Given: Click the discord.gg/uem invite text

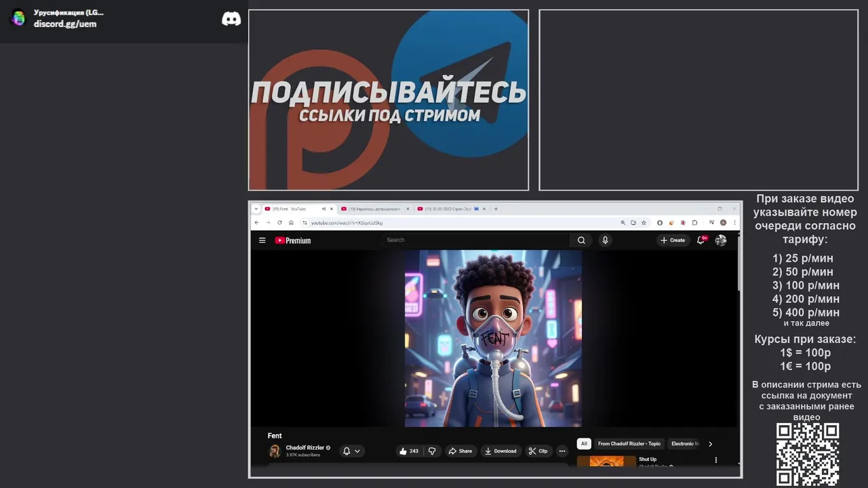Looking at the screenshot, I should tap(65, 24).
